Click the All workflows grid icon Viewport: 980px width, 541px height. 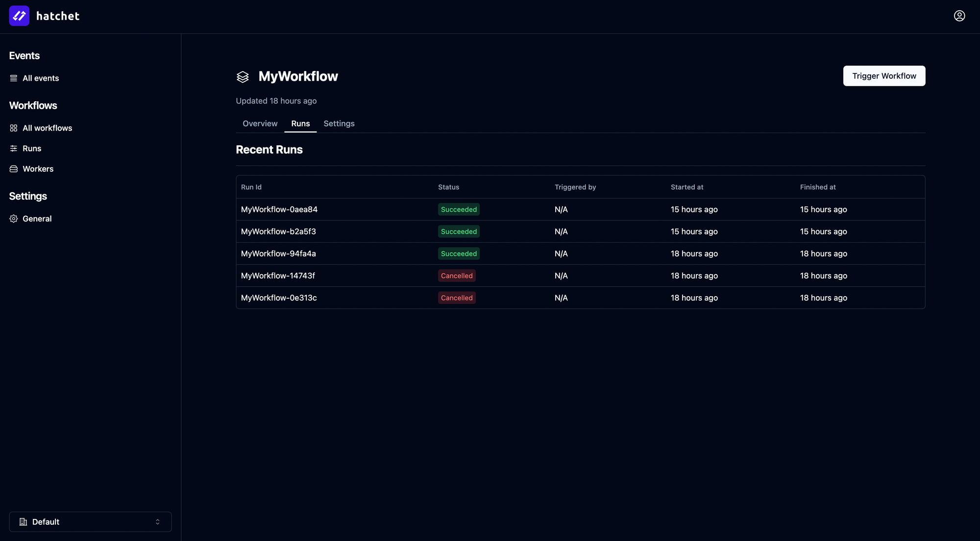click(x=13, y=128)
